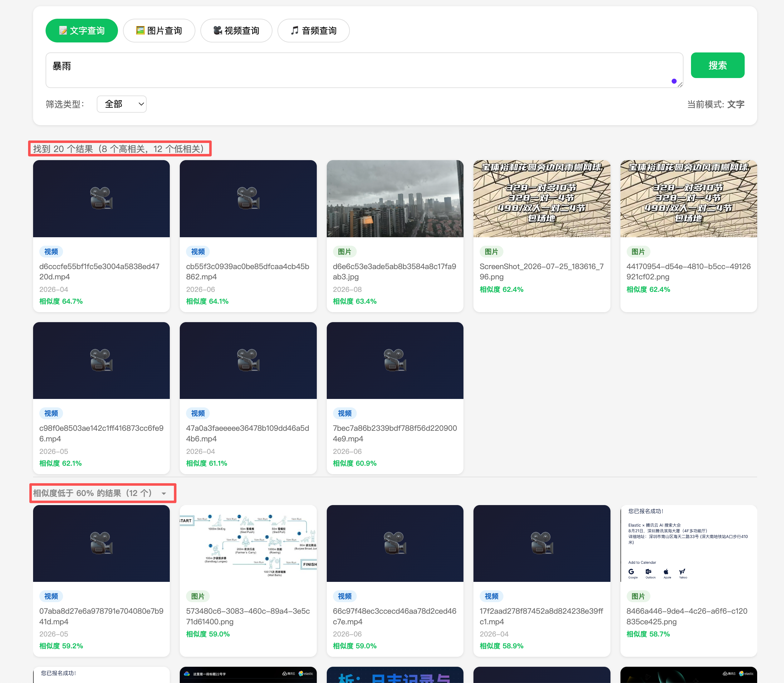784x683 pixels.
Task: Open the 您已报名成功 image 8466a446 thumbnail
Action: (x=688, y=543)
